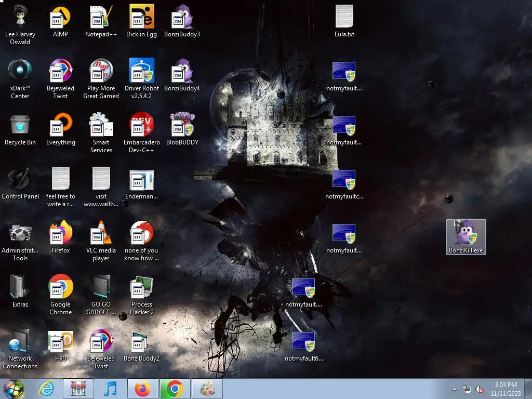The width and height of the screenshot is (532, 399).
Task: Select the 'none of you know how ...' shortcut
Action: pyautogui.click(x=141, y=241)
